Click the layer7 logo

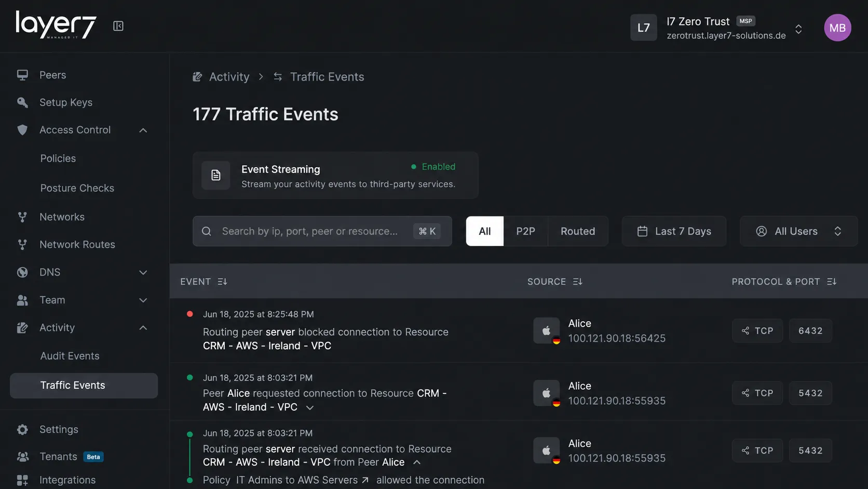pos(56,24)
